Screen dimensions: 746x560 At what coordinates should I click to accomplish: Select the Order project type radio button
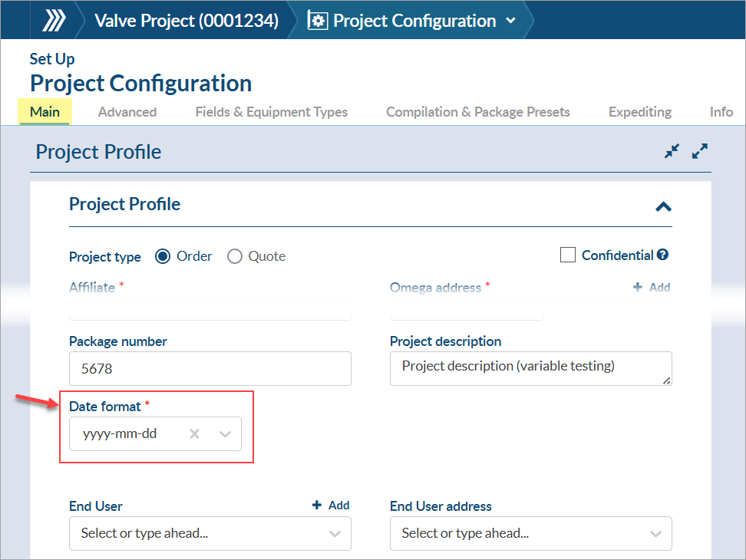(x=163, y=256)
